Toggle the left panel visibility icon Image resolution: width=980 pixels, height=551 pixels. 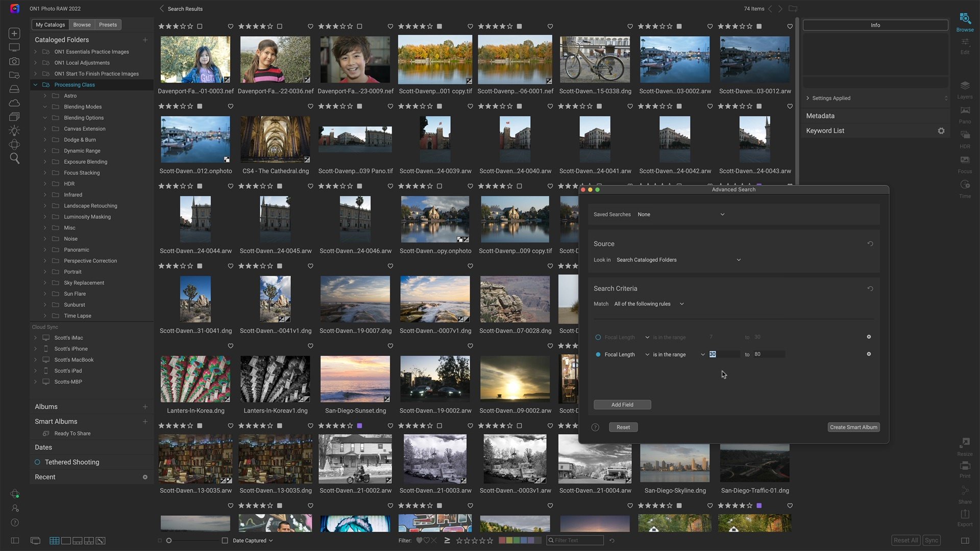pyautogui.click(x=15, y=540)
